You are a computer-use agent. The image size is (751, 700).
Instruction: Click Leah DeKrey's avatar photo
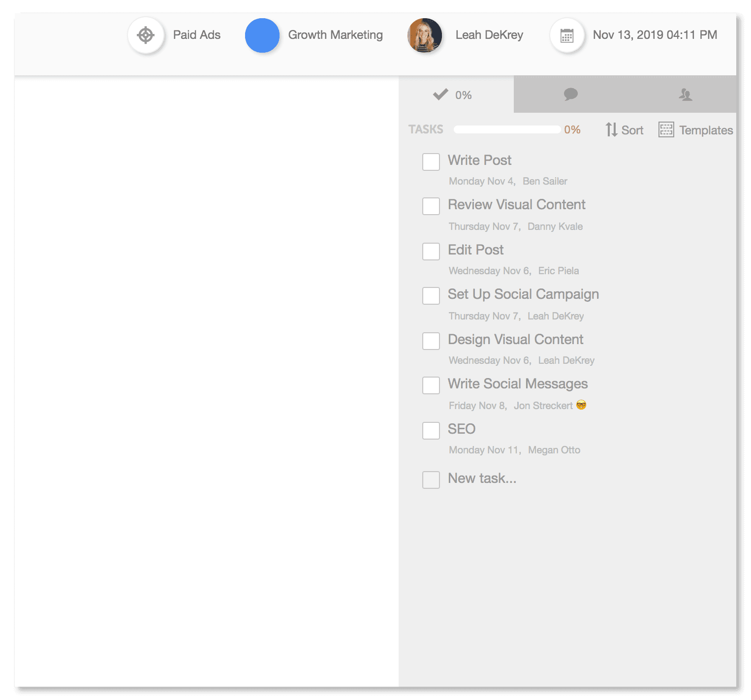pos(425,35)
